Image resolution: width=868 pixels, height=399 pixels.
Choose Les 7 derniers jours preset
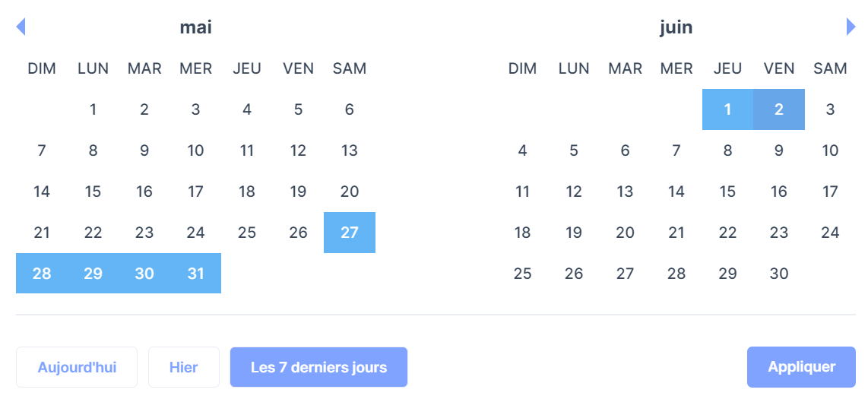click(x=319, y=367)
